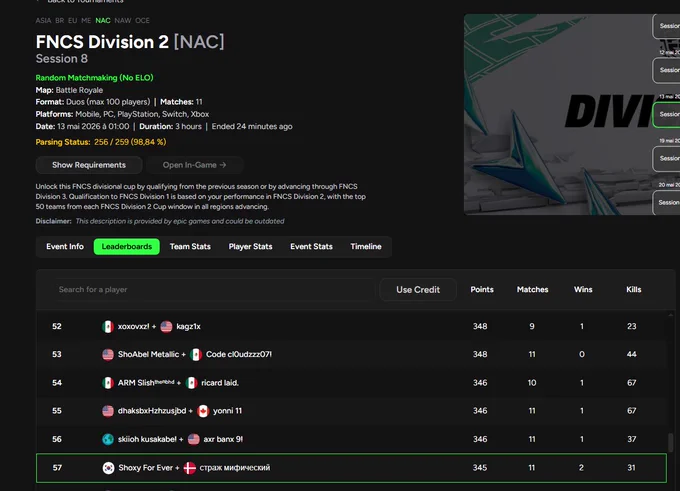Click US flag next to kagz1x
This screenshot has width=680, height=491.
166,326
